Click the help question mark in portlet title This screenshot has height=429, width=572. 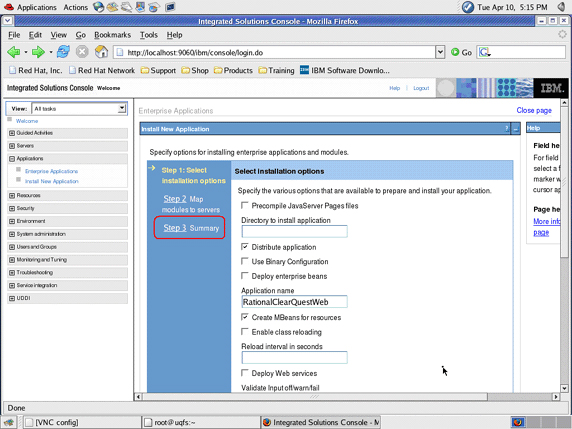point(507,128)
